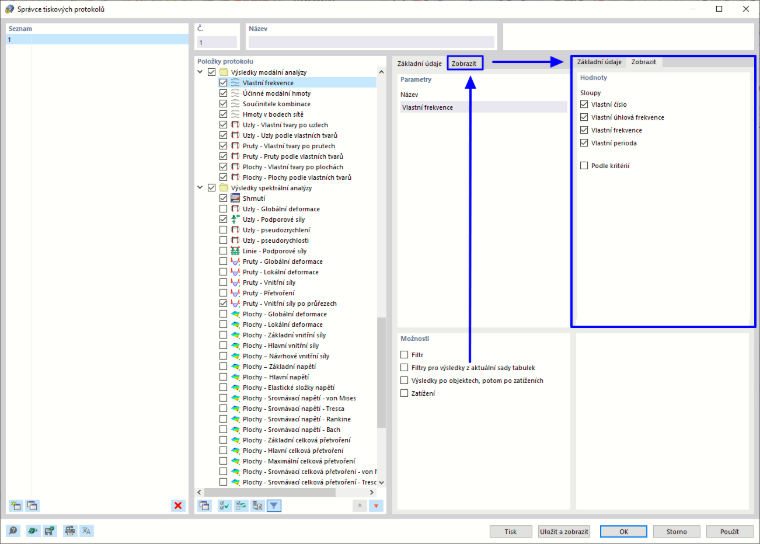Copy the selected printout report in Seznam
This screenshot has width=760, height=544.
pos(32,506)
